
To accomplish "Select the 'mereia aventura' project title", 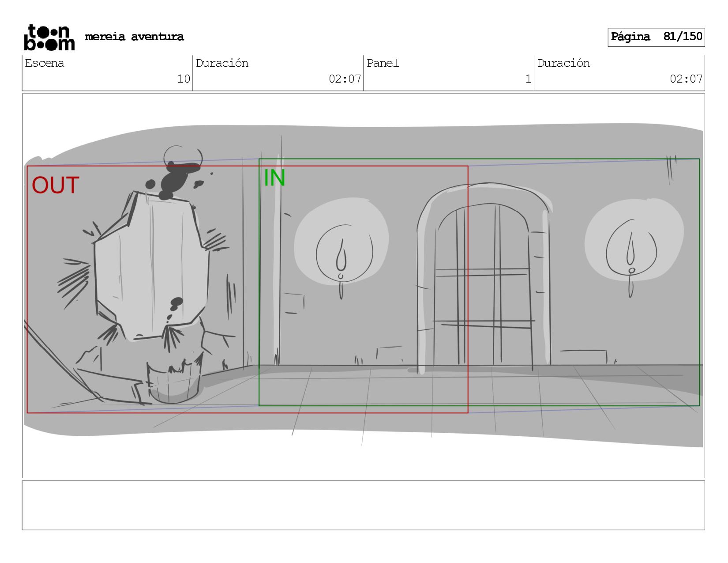I will point(134,37).
